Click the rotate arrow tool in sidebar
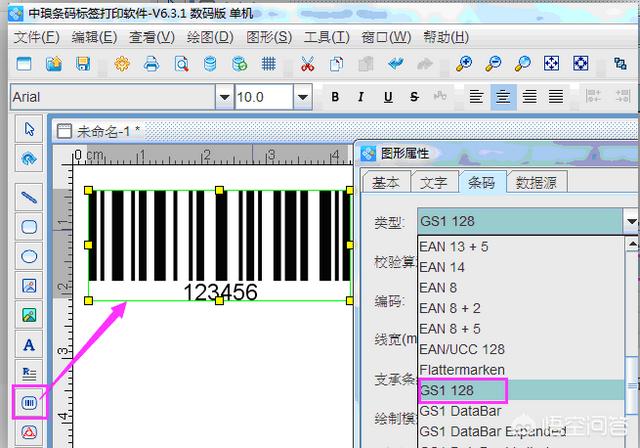The image size is (640, 448). pyautogui.click(x=29, y=158)
